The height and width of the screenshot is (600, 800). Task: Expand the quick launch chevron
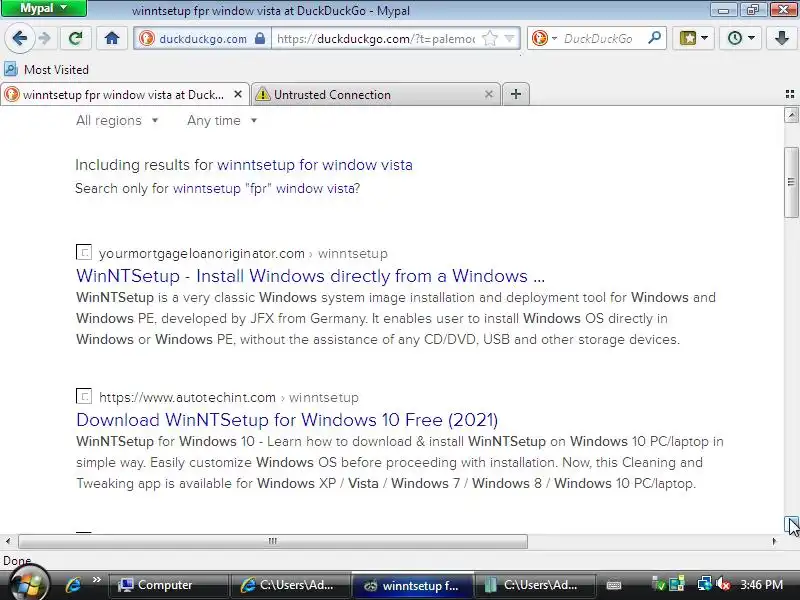(x=96, y=580)
